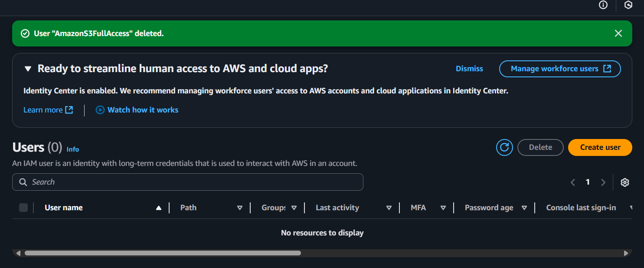Close the green user deleted notification
Image resolution: width=644 pixels, height=268 pixels.
tap(618, 33)
